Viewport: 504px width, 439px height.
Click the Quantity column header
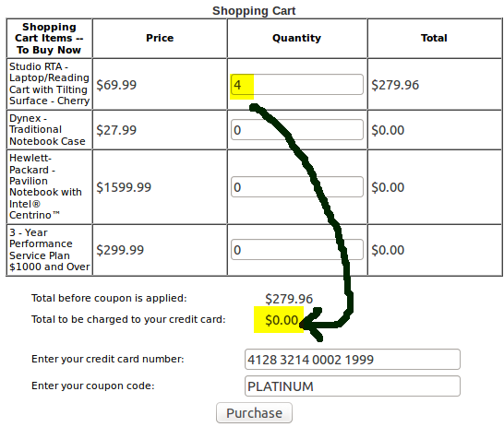tap(296, 38)
